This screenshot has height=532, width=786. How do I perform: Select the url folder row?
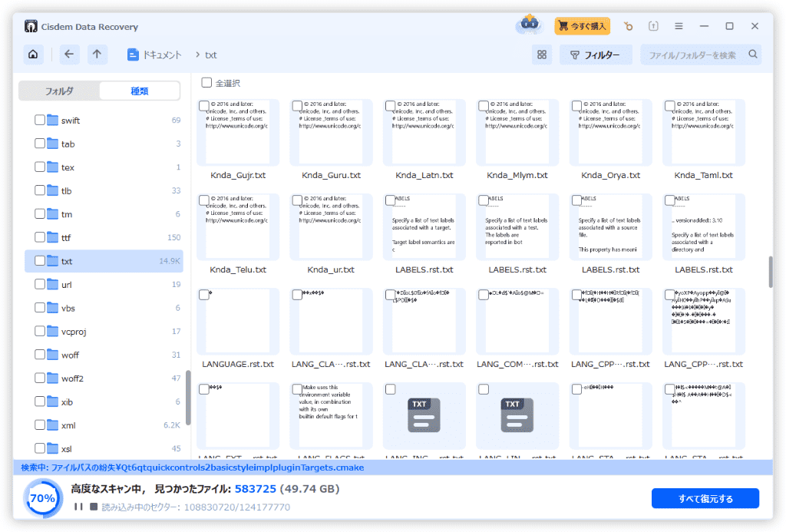[x=104, y=284]
